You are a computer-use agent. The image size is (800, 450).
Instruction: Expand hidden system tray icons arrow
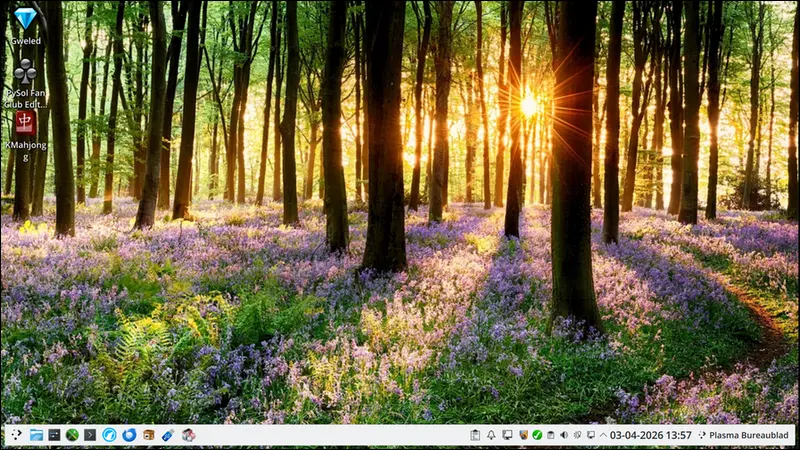click(603, 435)
